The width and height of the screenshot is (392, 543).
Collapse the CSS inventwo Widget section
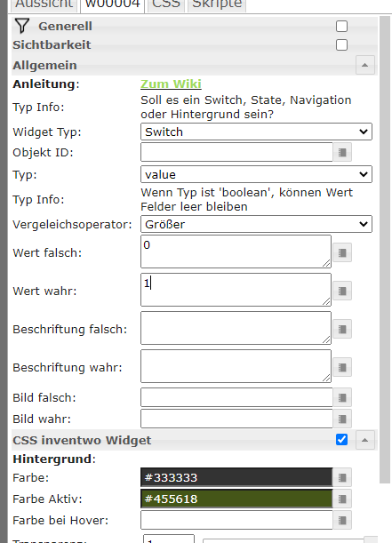pyautogui.click(x=365, y=440)
